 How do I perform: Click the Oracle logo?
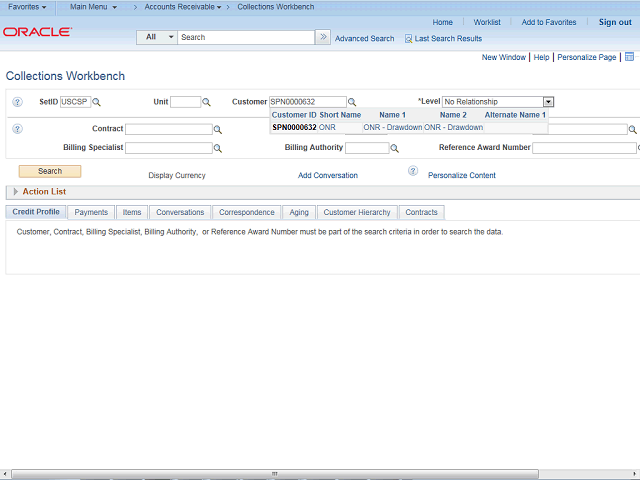point(38,32)
